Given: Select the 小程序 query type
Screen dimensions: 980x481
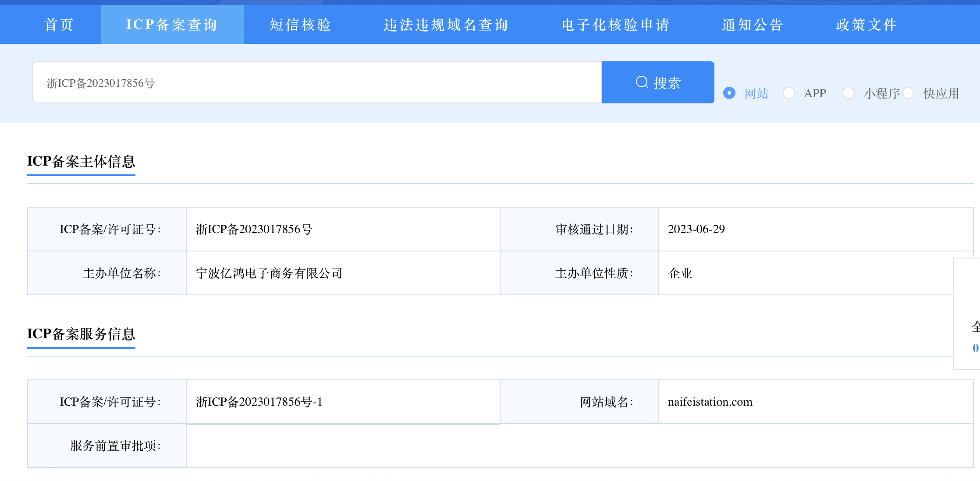Looking at the screenshot, I should click(x=849, y=93).
